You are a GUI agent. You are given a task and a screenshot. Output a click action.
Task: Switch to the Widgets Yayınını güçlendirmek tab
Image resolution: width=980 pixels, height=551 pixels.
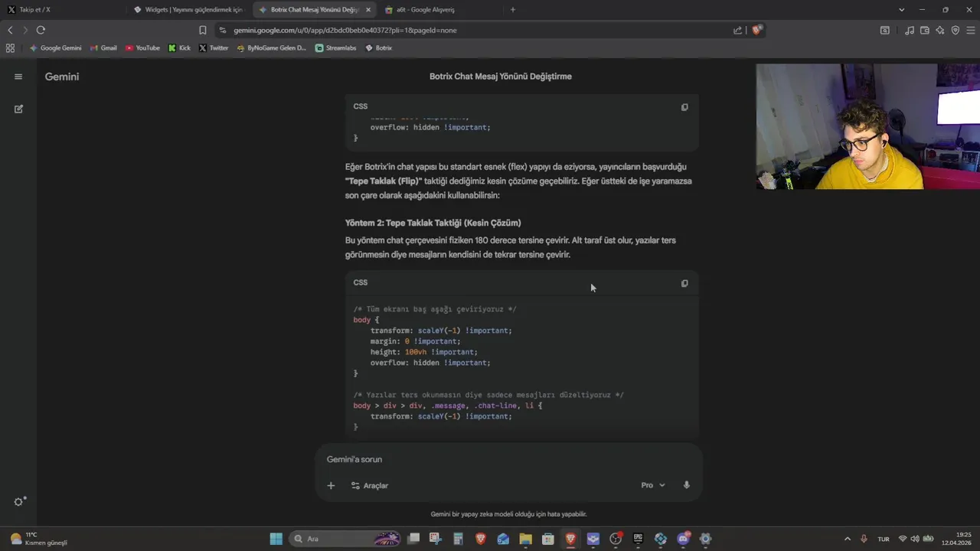coord(188,10)
